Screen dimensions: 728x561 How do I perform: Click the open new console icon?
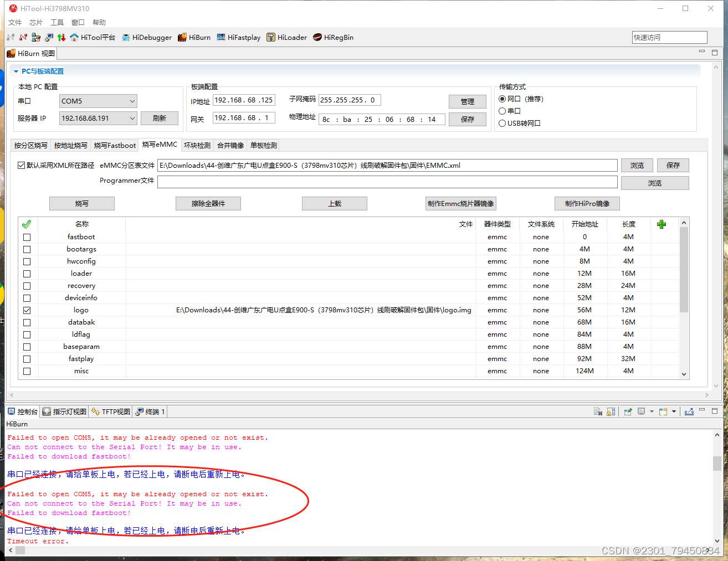coord(663,411)
